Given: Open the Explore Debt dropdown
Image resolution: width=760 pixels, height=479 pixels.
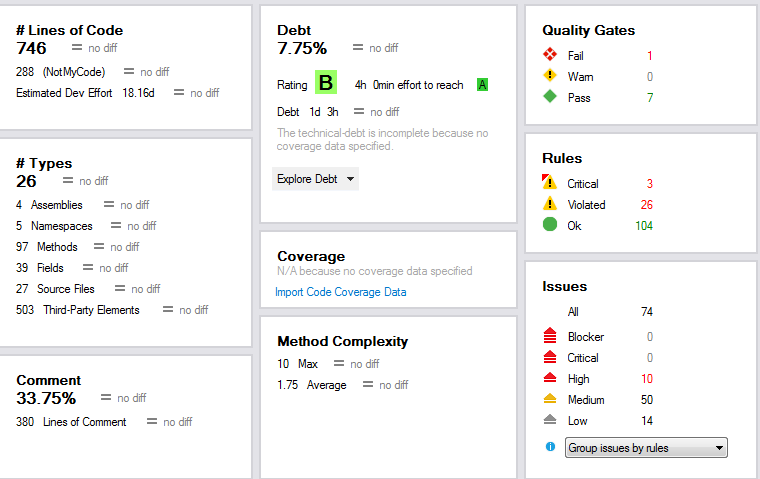Looking at the screenshot, I should point(315,179).
